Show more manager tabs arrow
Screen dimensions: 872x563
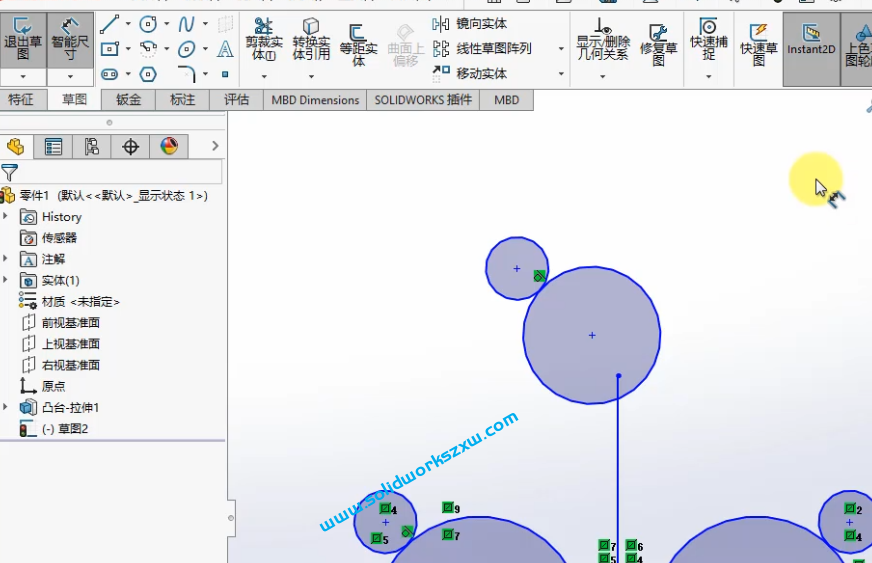(x=215, y=146)
